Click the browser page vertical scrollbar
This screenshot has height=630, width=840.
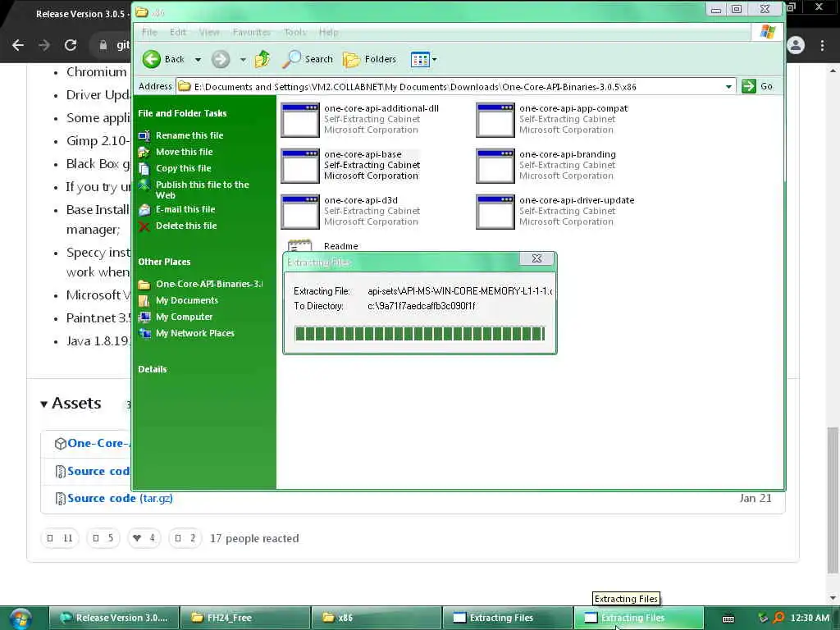pyautogui.click(x=833, y=500)
